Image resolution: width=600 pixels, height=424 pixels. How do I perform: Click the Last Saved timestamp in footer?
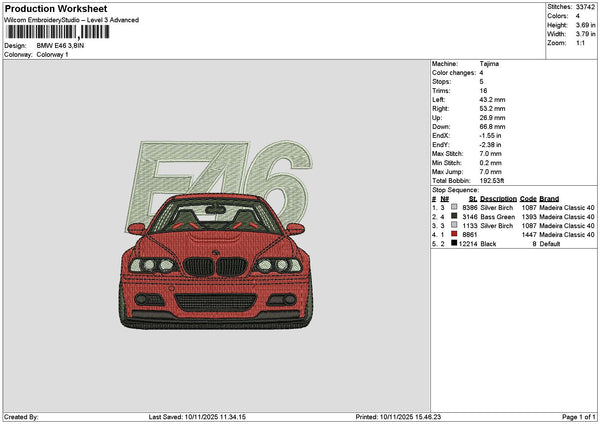click(195, 416)
